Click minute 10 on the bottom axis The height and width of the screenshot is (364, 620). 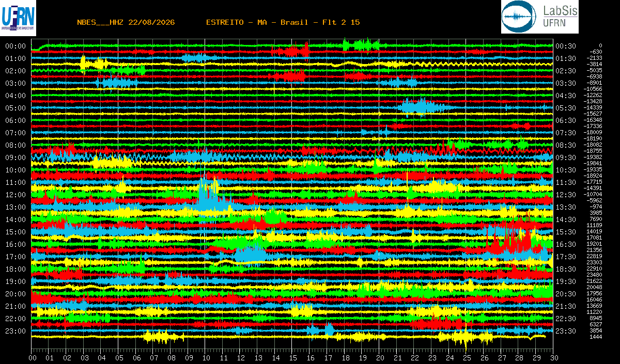(206, 358)
